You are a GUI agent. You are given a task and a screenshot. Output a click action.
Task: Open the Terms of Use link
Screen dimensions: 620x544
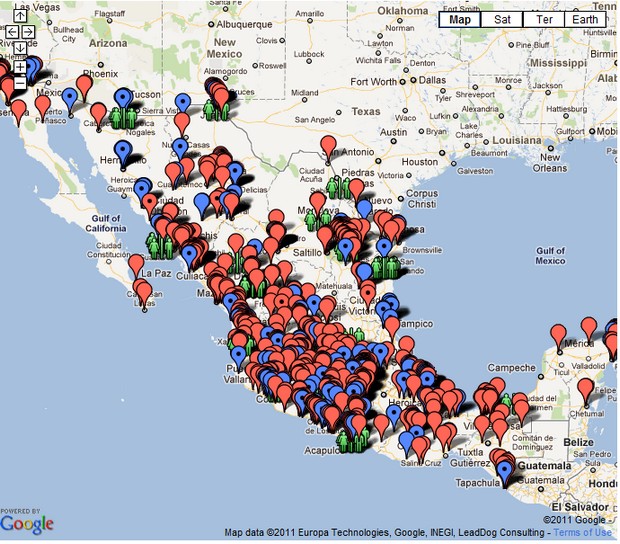coord(583,533)
